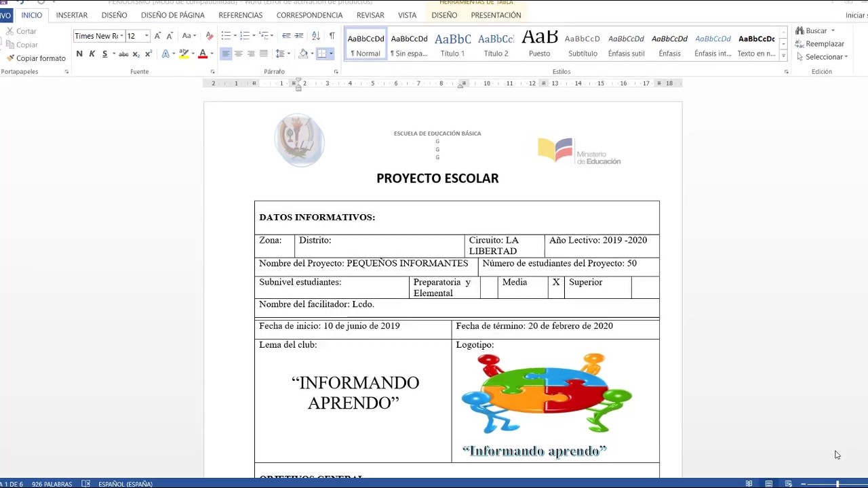Click the borders grid icon
Viewport: 868px width, 488px height.
tap(321, 54)
